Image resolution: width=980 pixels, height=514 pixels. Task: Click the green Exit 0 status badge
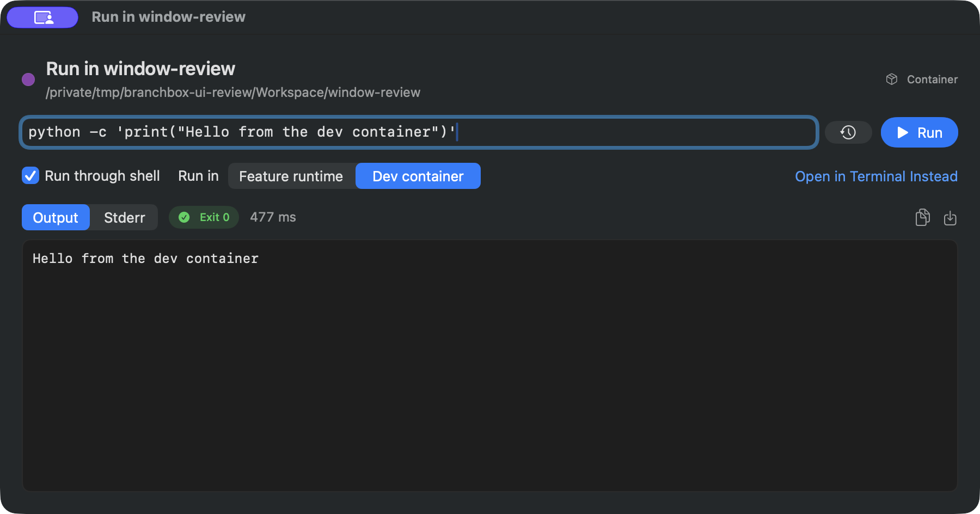(204, 217)
